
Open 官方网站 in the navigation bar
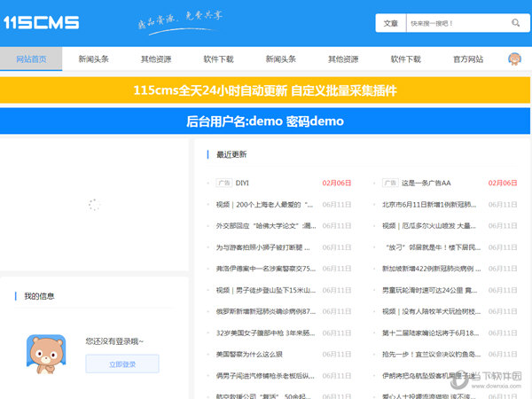(468, 59)
